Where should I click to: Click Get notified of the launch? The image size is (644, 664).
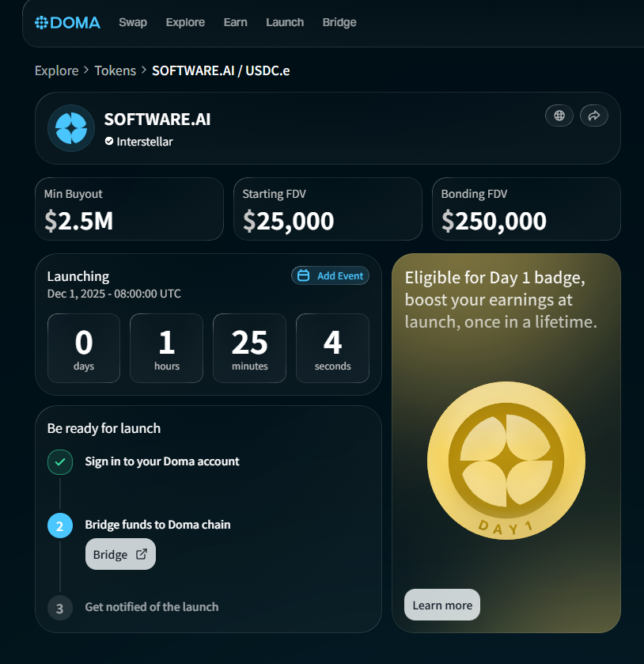click(152, 607)
